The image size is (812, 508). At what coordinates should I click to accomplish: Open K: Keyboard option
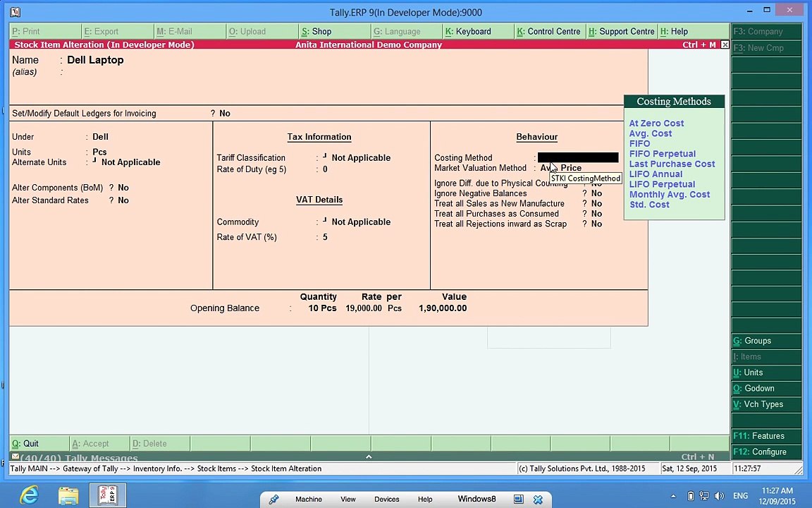pos(479,31)
